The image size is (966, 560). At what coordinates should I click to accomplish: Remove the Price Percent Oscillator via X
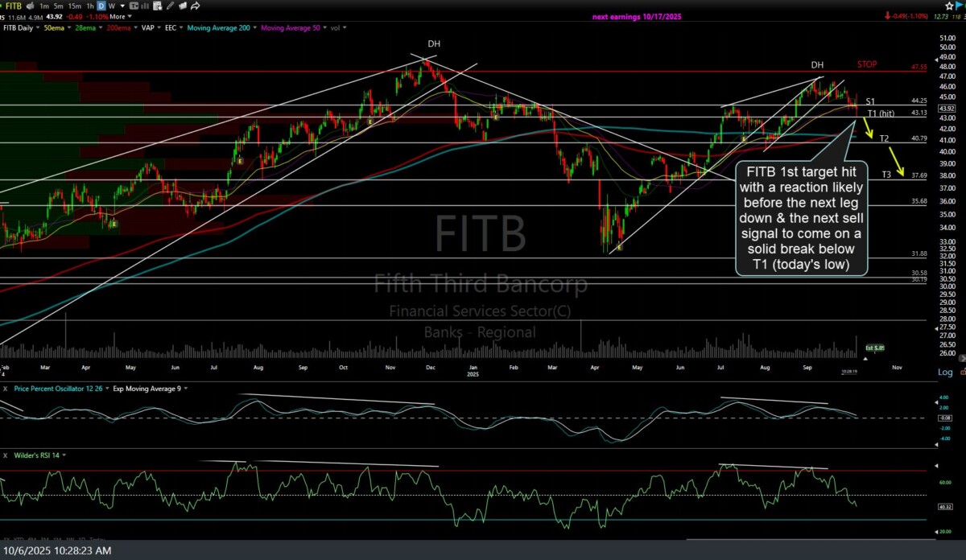point(6,389)
